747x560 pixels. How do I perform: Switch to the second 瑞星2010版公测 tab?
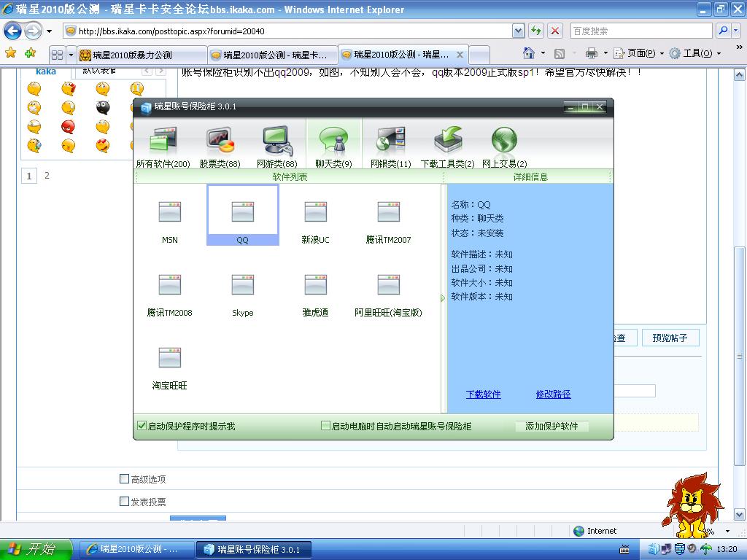[273, 55]
